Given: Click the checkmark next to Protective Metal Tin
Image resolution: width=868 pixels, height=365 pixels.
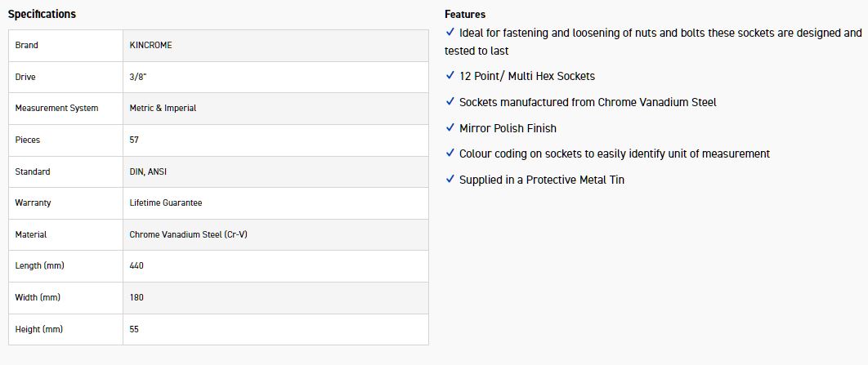Looking at the screenshot, I should pos(450,179).
